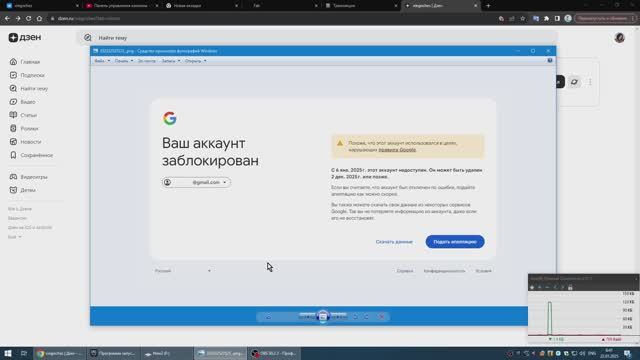Click the lock icon in network monitor widget
The image size is (640, 360).
[570, 287]
